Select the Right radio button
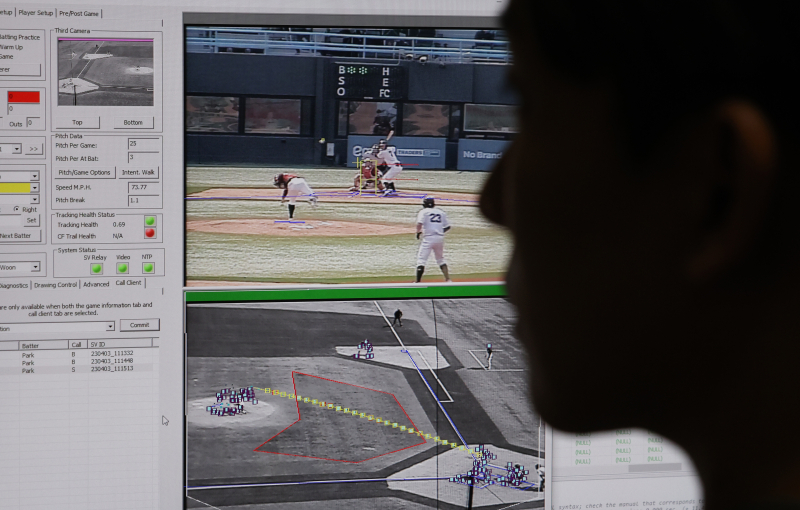 tap(17, 209)
